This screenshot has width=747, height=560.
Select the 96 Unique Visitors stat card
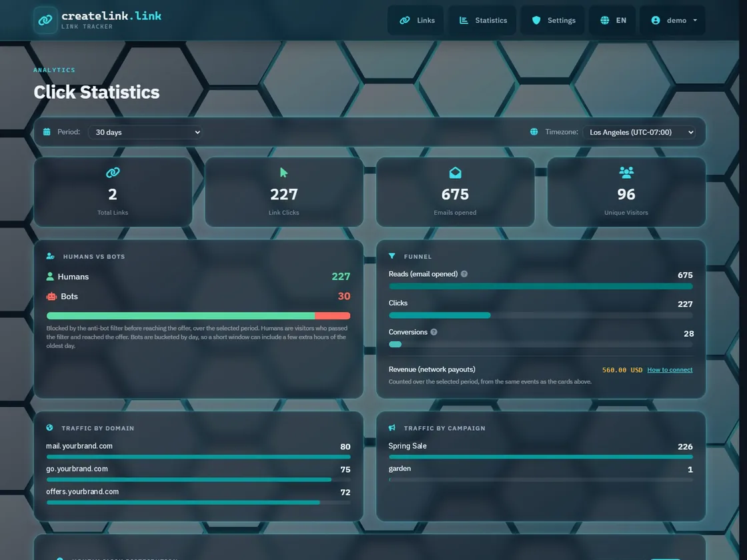626,192
